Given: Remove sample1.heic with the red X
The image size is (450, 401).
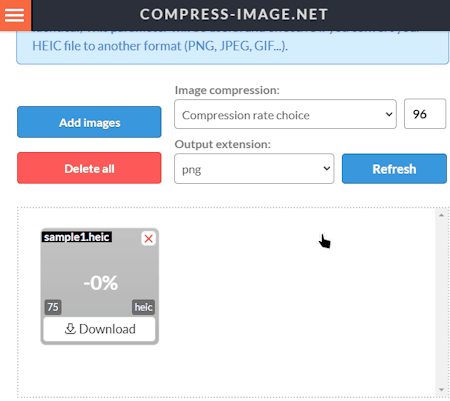Looking at the screenshot, I should pyautogui.click(x=149, y=239).
